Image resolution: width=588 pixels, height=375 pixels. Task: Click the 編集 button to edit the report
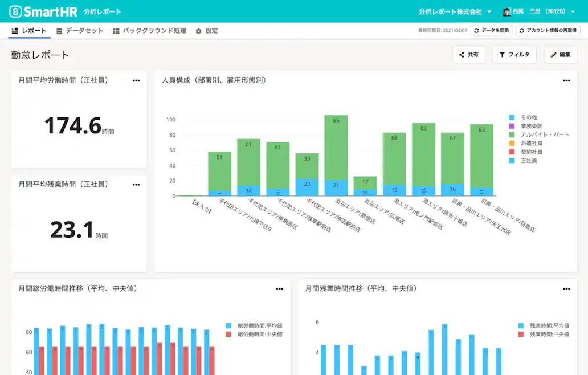coord(560,55)
